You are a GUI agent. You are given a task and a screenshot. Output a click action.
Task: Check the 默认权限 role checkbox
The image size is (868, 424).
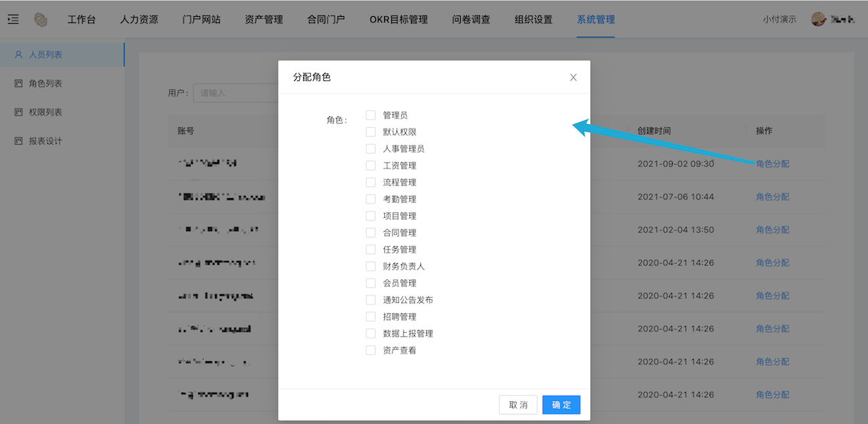pos(371,132)
